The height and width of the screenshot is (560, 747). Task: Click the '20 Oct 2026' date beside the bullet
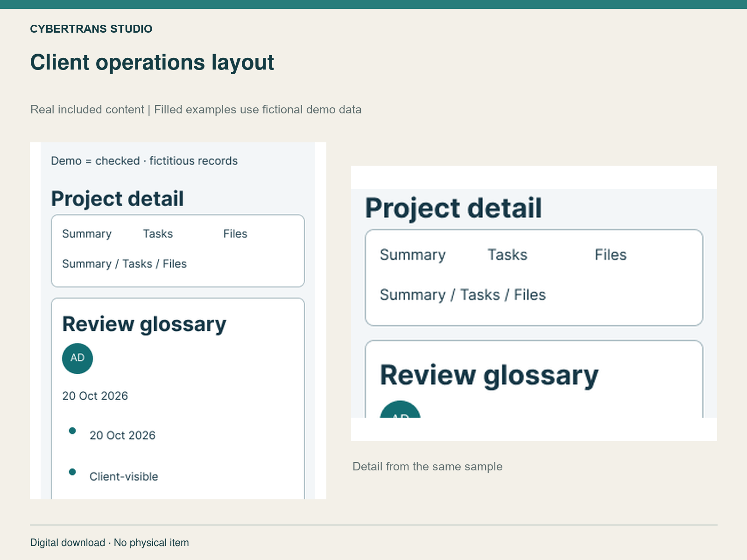pos(122,435)
